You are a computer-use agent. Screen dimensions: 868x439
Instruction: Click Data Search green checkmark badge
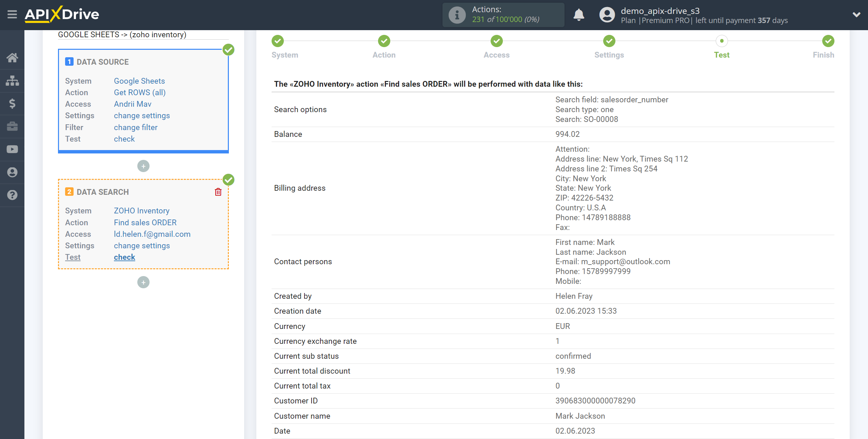click(229, 180)
